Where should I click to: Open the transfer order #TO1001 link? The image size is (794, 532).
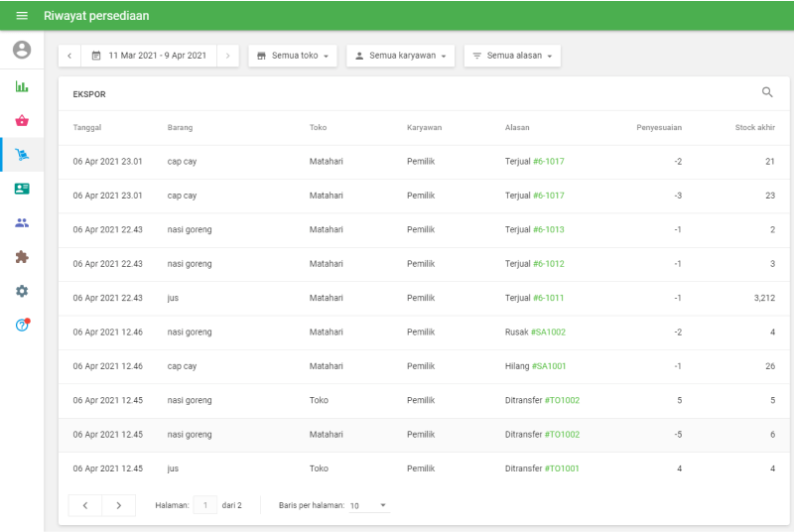click(562, 468)
